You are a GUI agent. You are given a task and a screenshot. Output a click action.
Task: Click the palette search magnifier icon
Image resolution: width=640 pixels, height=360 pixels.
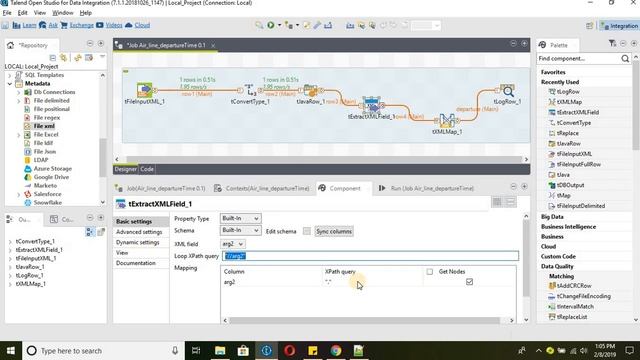click(625, 59)
